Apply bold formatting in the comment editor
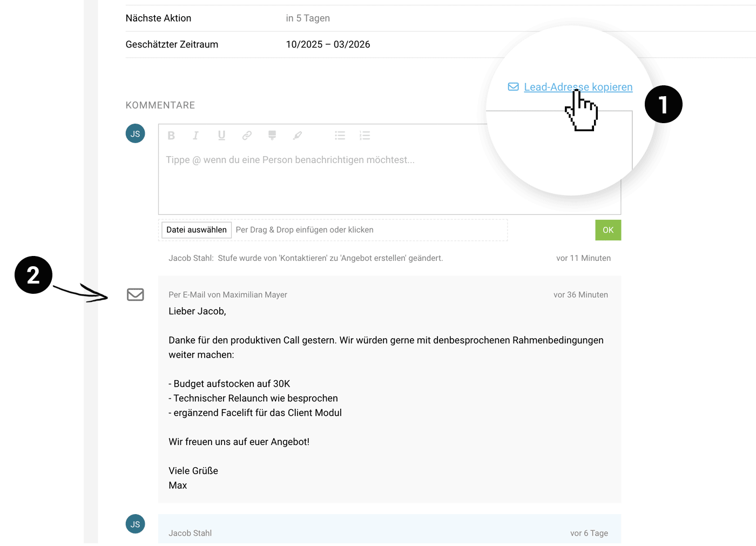The image size is (756, 546). click(171, 136)
